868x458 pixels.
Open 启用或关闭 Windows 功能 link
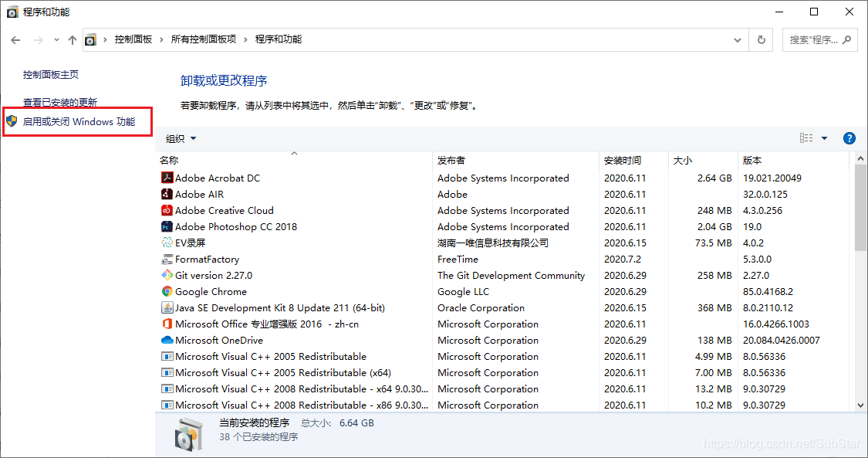(x=79, y=121)
